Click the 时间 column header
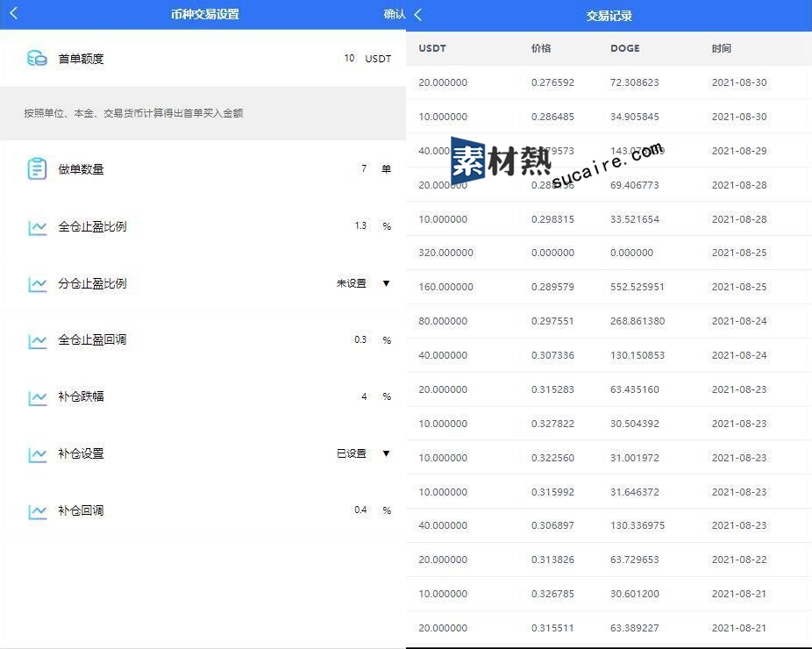 click(x=721, y=48)
